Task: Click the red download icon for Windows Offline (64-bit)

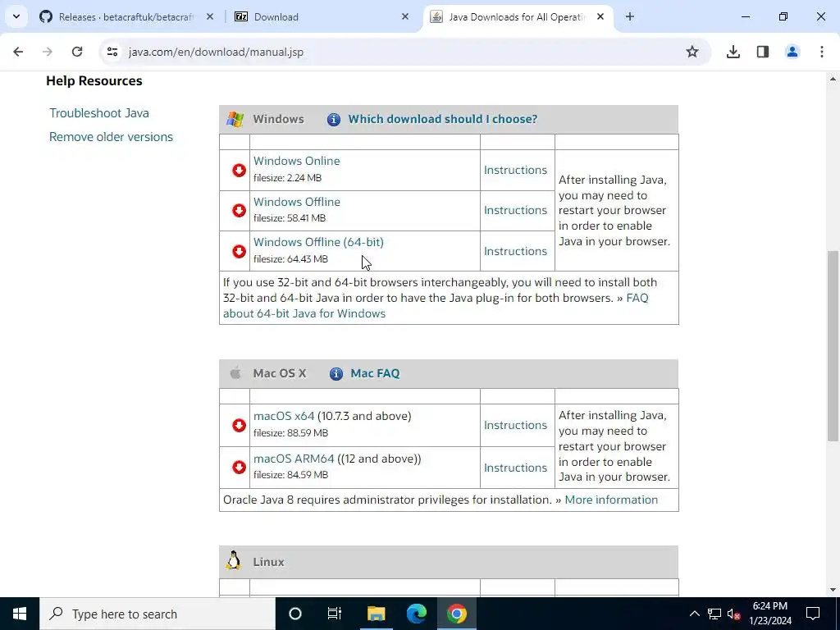Action: pyautogui.click(x=239, y=251)
